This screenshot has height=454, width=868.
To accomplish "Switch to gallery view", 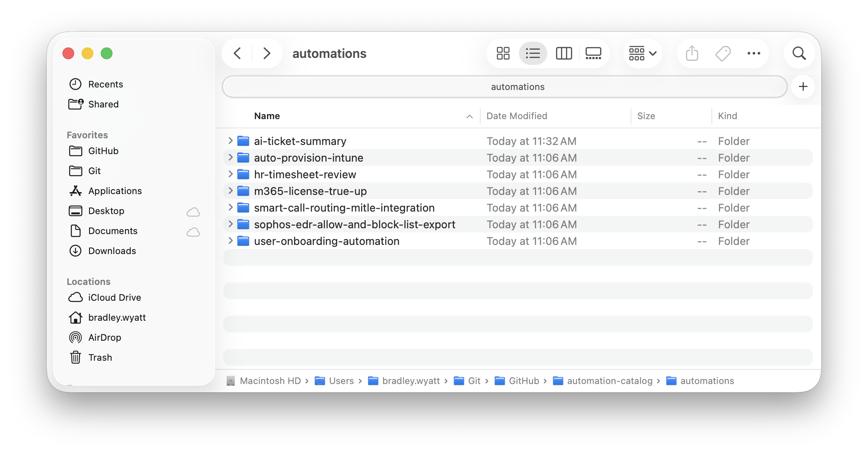I will point(593,53).
